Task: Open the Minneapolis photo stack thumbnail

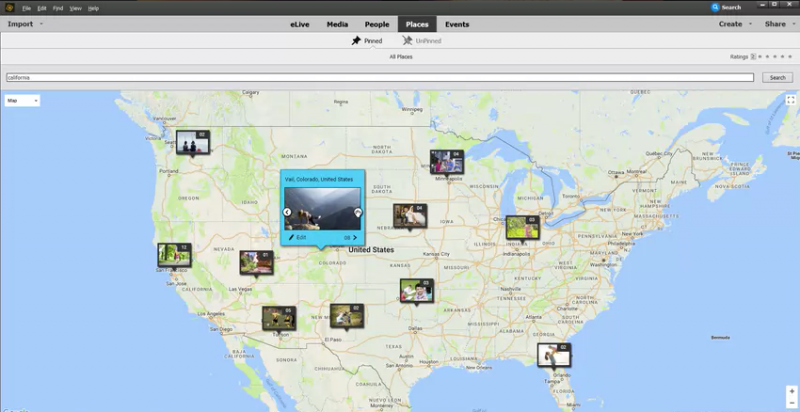Action: pos(447,162)
